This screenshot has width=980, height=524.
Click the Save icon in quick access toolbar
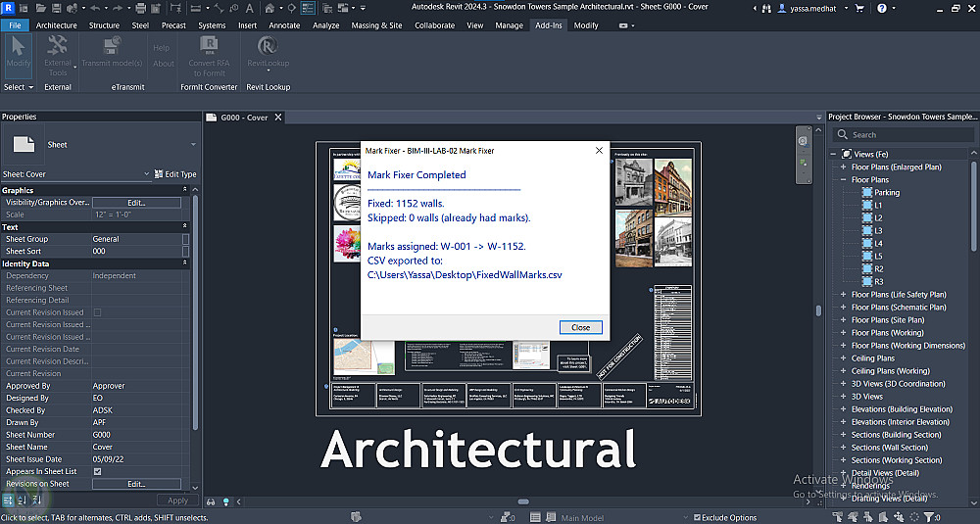(x=57, y=8)
